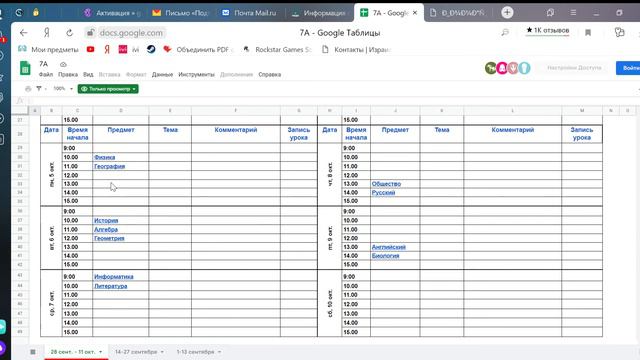Click the pink collaborator avatar
640x360 pixels.
click(502, 68)
